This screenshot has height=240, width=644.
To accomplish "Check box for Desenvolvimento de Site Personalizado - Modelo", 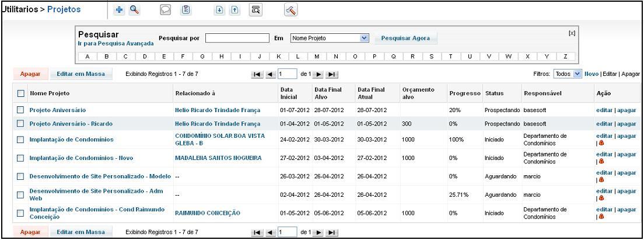I will point(20,176).
